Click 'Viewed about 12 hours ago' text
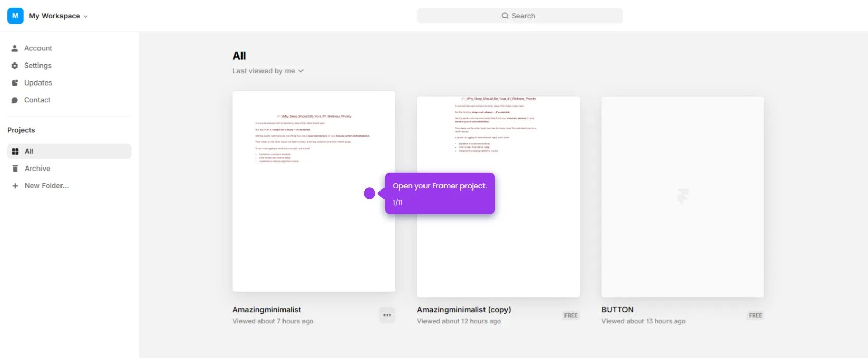Viewport: 868px width, 358px height. (459, 321)
